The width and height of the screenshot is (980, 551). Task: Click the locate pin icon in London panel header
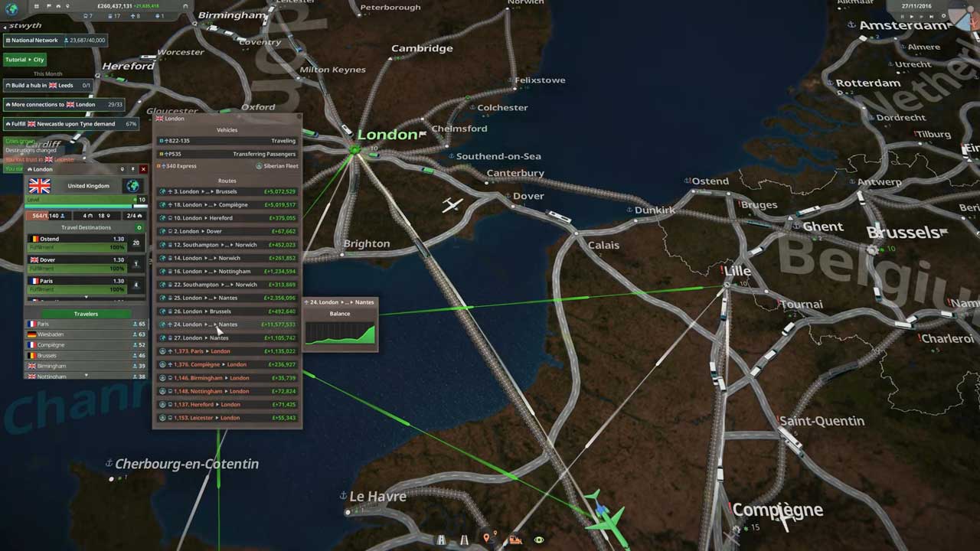tap(122, 169)
